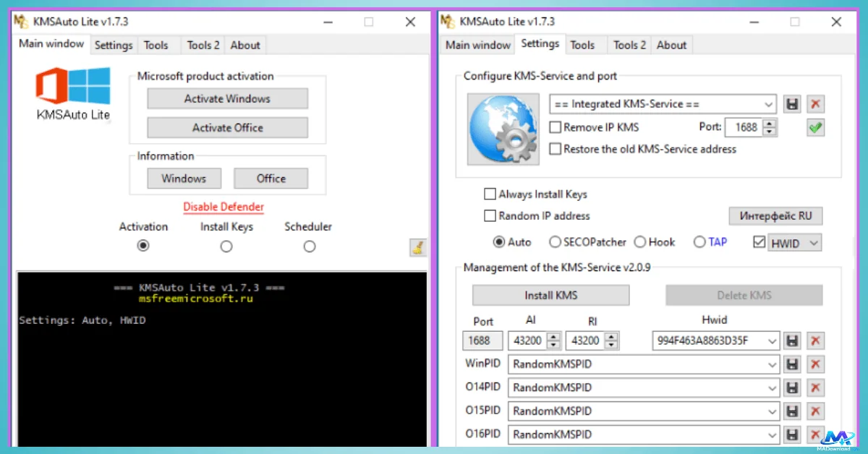Click the green checkmark next to Port

[x=816, y=128]
